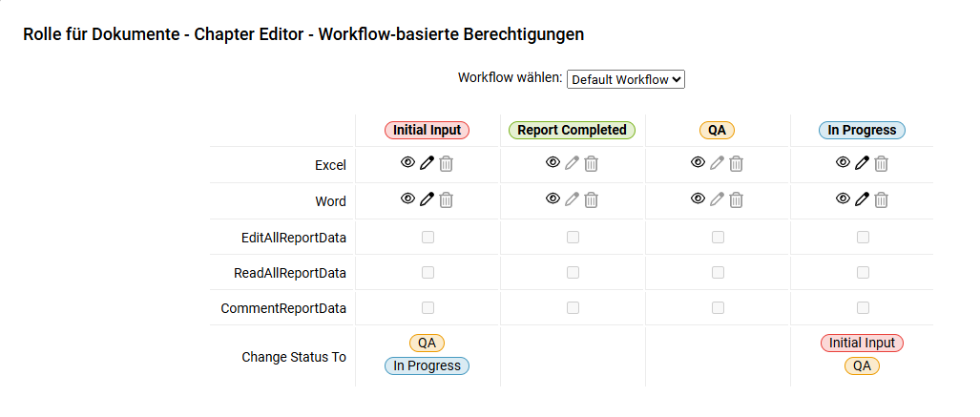Check ReadAllReportData for QA column
Image resolution: width=980 pixels, height=417 pixels.
pos(719,273)
